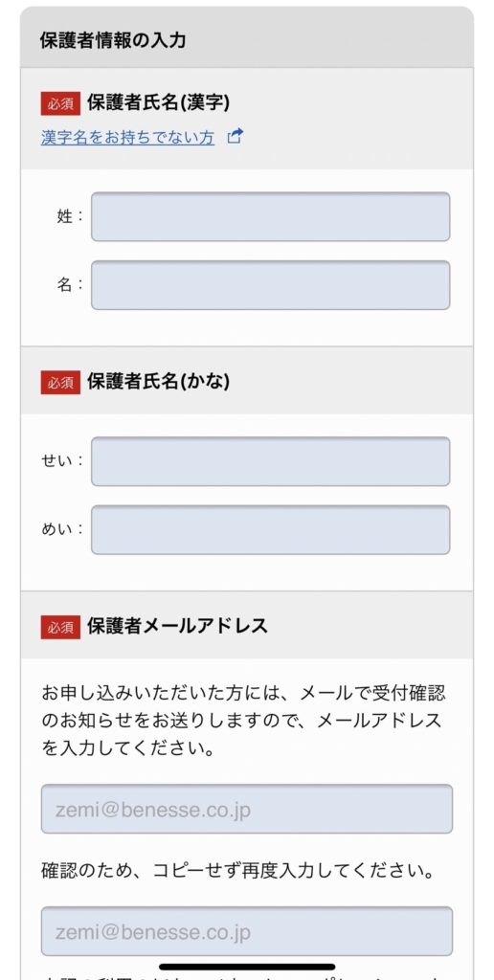Tap the お申し込みいただいた方には instruction paragraph

244,721
